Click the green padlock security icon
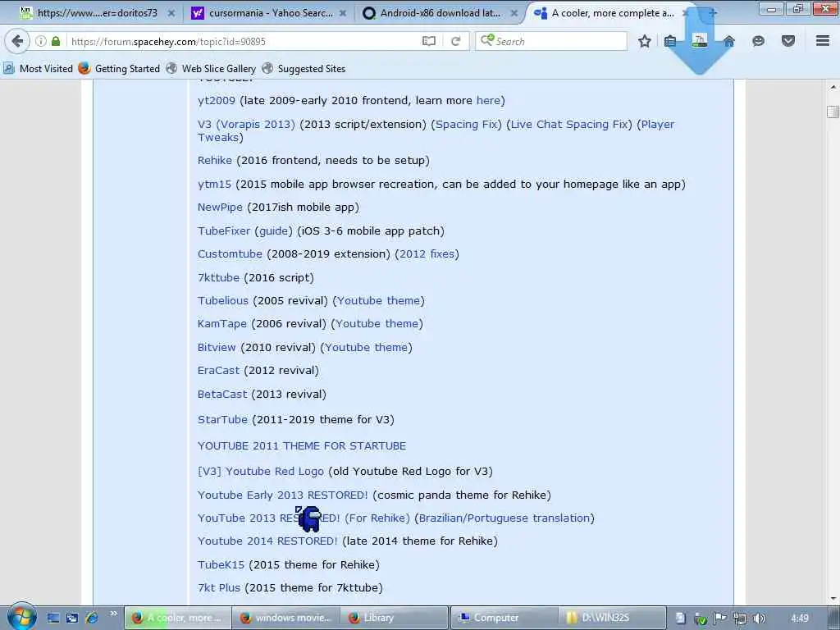The height and width of the screenshot is (630, 840). pos(56,41)
